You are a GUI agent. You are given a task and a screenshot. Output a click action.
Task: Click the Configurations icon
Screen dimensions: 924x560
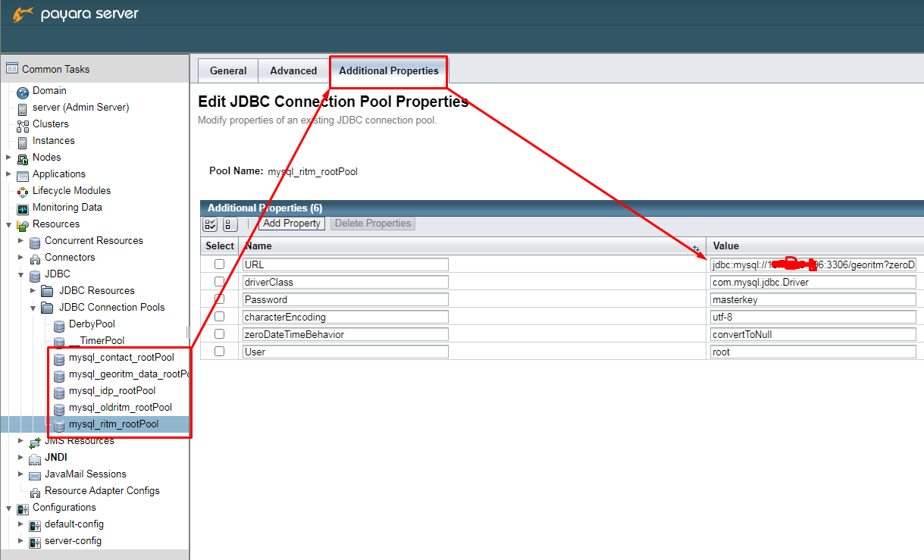[x=23, y=508]
